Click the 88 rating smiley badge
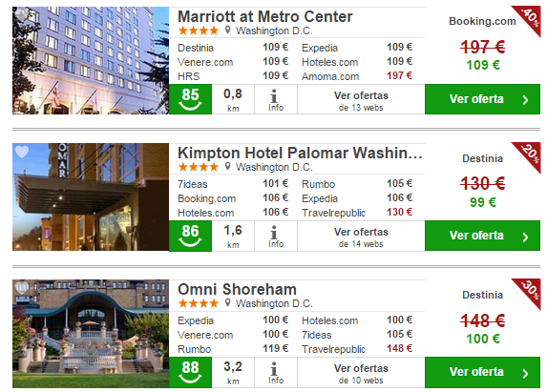Viewport: 547px width, 392px height. [x=191, y=372]
